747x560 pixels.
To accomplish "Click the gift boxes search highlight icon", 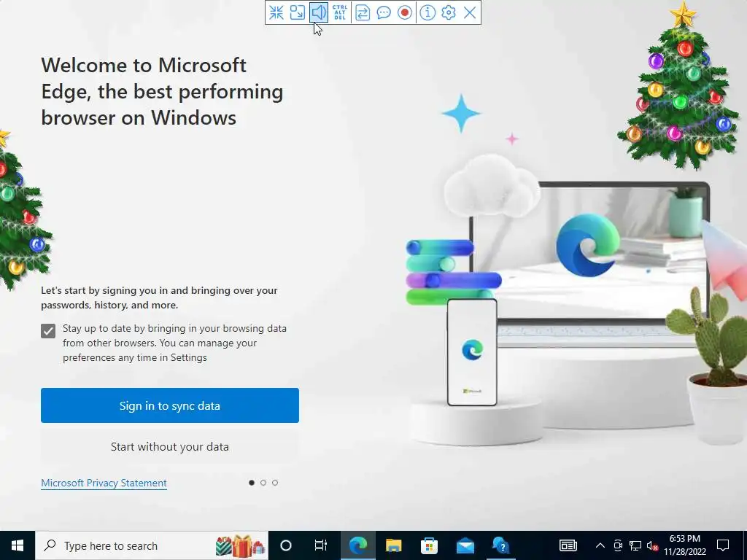I will point(240,546).
